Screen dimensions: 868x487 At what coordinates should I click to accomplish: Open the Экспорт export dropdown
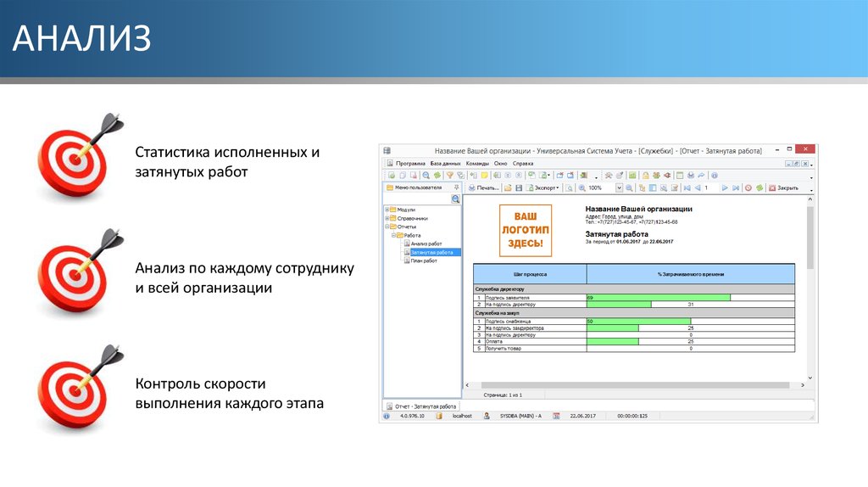(x=543, y=188)
